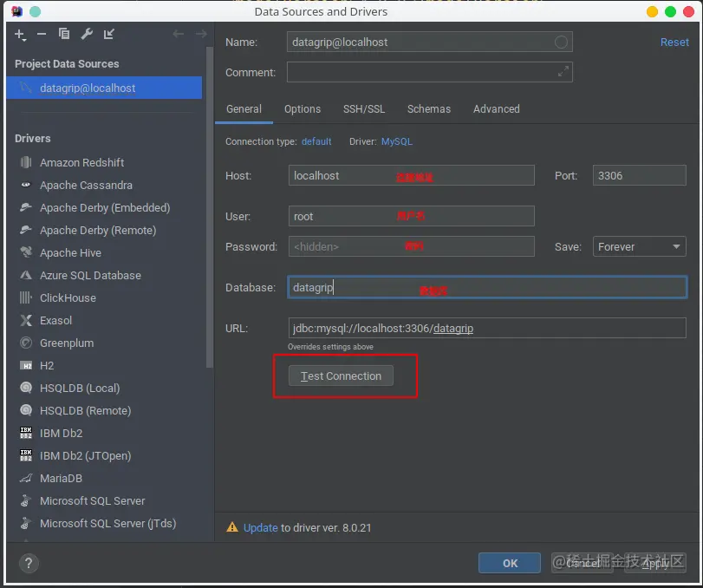The height and width of the screenshot is (588, 703).
Task: Focus the User field root
Action: [412, 217]
